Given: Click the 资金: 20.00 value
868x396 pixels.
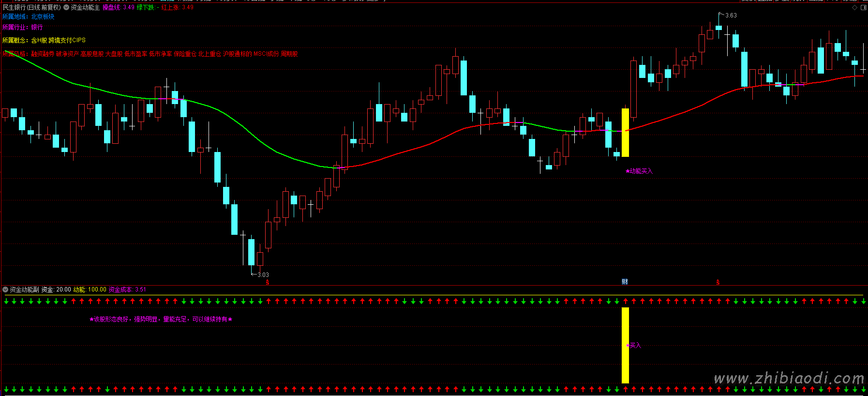Looking at the screenshot, I should tap(56, 289).
